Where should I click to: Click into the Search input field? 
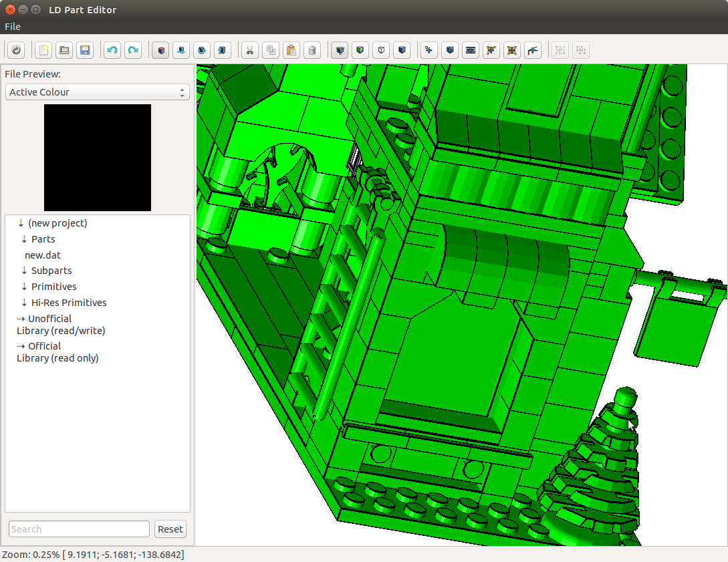click(x=79, y=529)
